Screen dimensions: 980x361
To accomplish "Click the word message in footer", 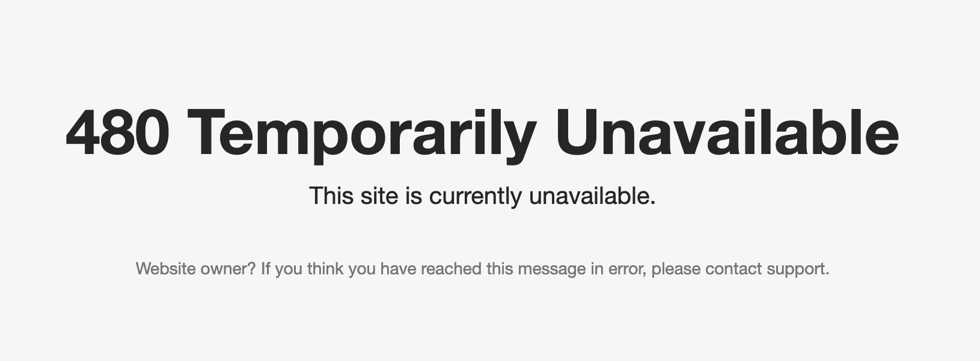I will pyautogui.click(x=552, y=270).
